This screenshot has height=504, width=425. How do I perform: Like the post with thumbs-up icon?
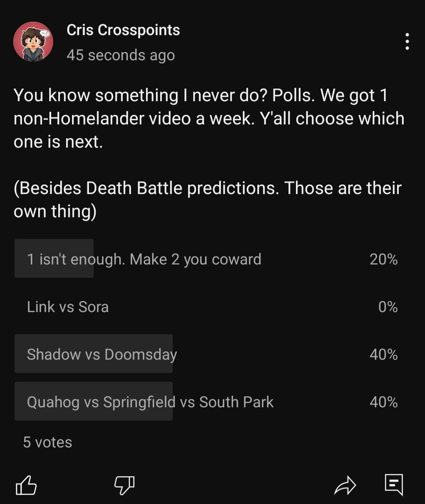point(26,485)
